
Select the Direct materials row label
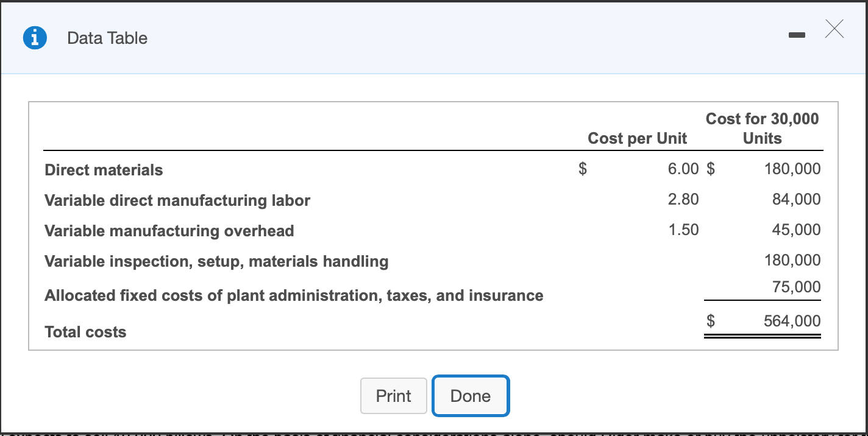tap(103, 170)
